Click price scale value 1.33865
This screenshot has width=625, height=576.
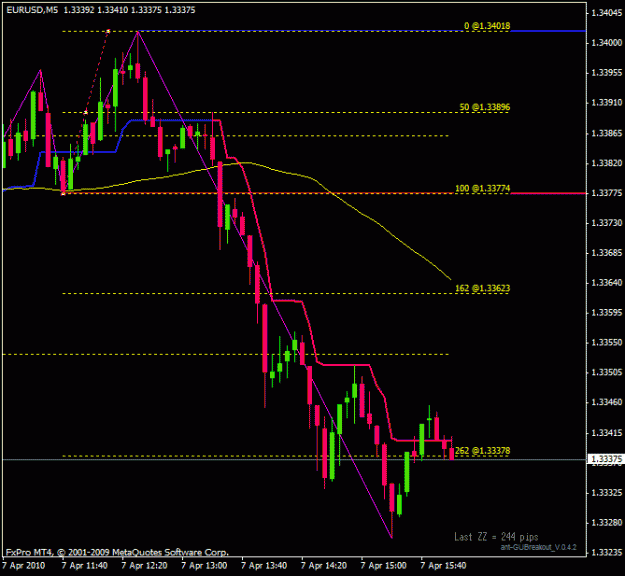tap(607, 133)
